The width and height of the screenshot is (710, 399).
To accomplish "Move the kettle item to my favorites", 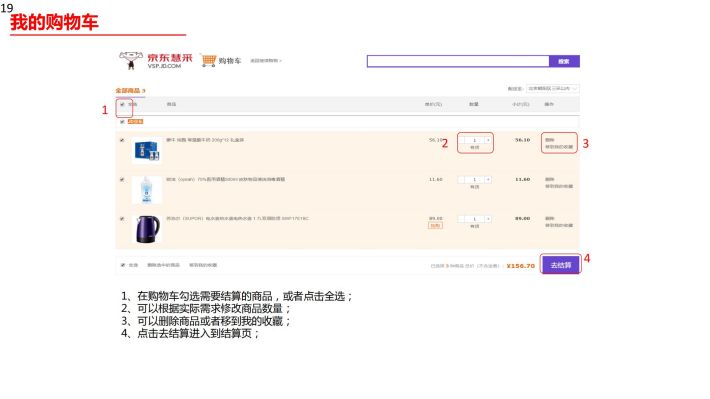I will (x=559, y=226).
